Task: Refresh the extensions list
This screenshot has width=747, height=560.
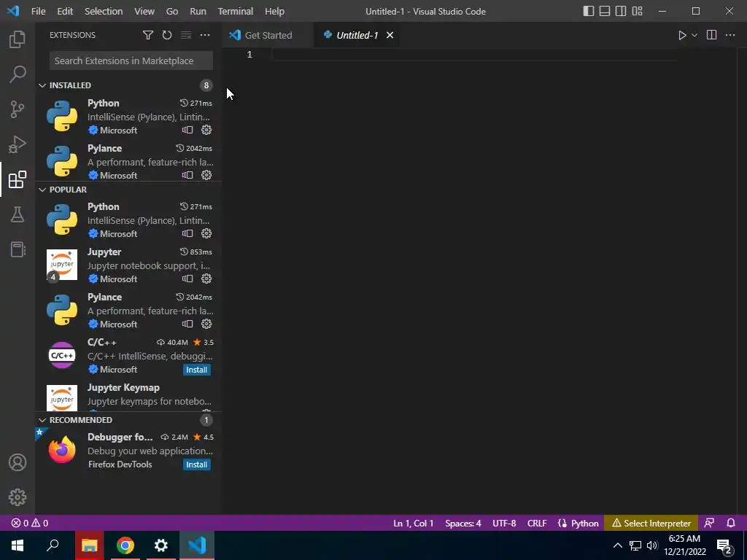Action: (x=167, y=35)
